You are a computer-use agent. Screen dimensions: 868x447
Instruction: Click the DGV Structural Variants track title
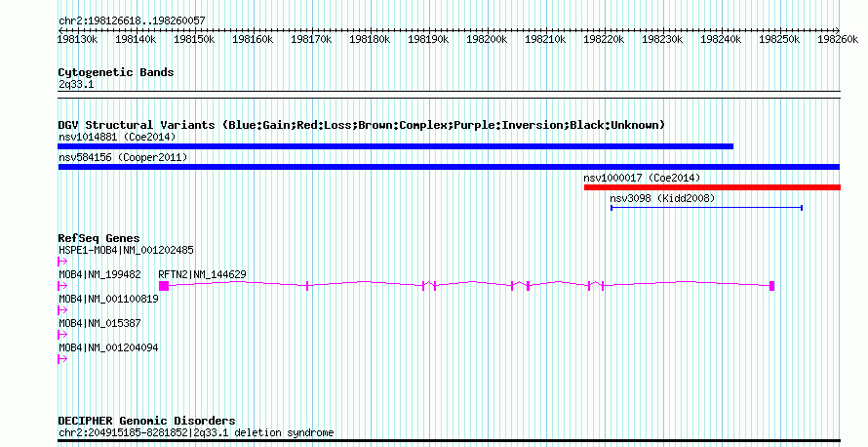pyautogui.click(x=362, y=125)
